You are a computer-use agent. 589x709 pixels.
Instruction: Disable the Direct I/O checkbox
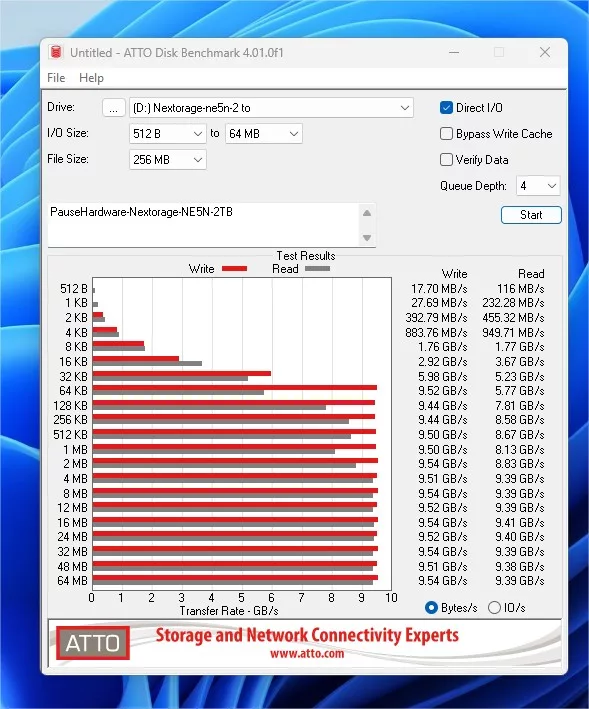click(x=446, y=108)
